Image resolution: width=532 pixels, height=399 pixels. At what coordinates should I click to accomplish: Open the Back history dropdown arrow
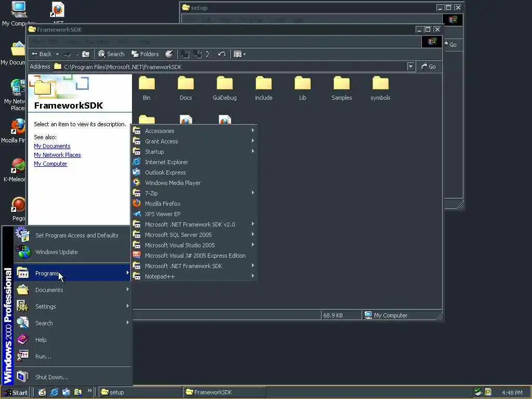[x=57, y=54]
